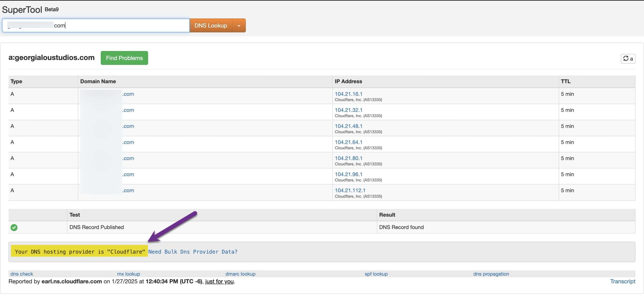
Task: Click the refresh 'a' record button
Action: coord(628,59)
